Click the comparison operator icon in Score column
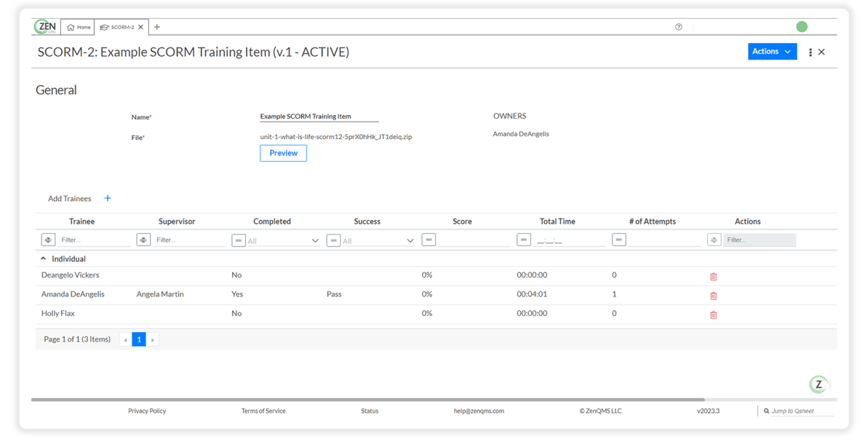868x437 pixels. (x=429, y=240)
